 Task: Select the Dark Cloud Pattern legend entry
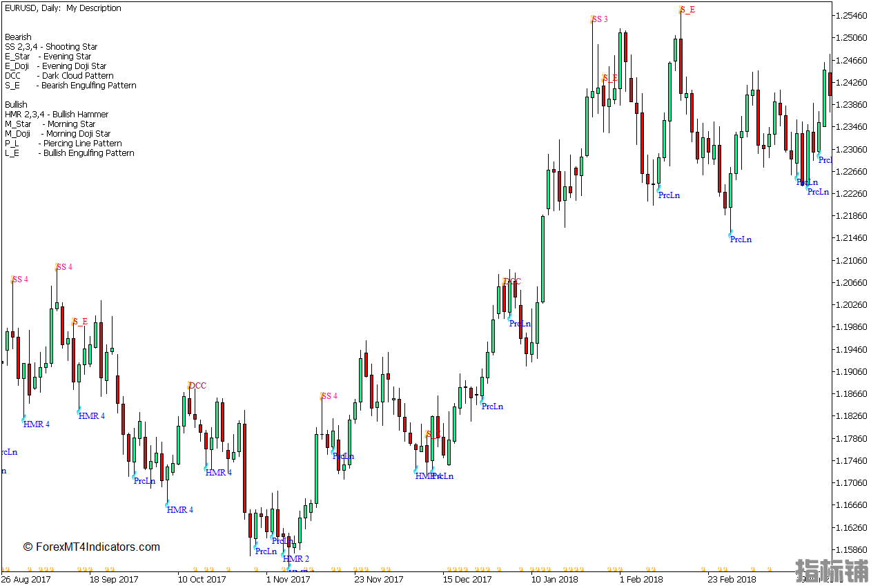(59, 76)
